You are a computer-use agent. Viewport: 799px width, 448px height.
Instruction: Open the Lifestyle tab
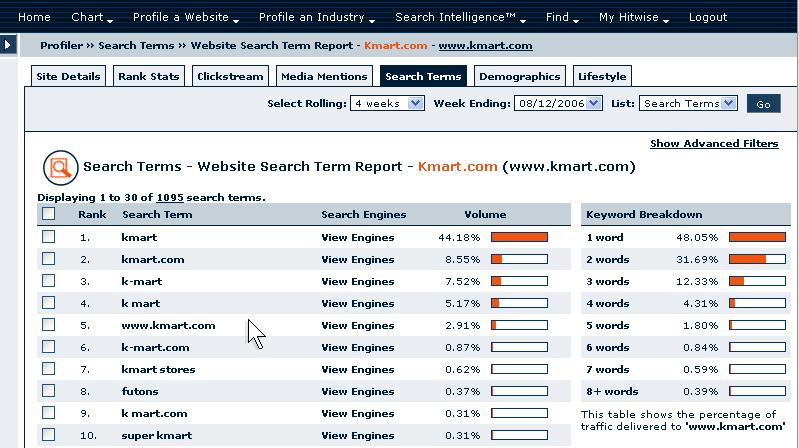(x=602, y=76)
